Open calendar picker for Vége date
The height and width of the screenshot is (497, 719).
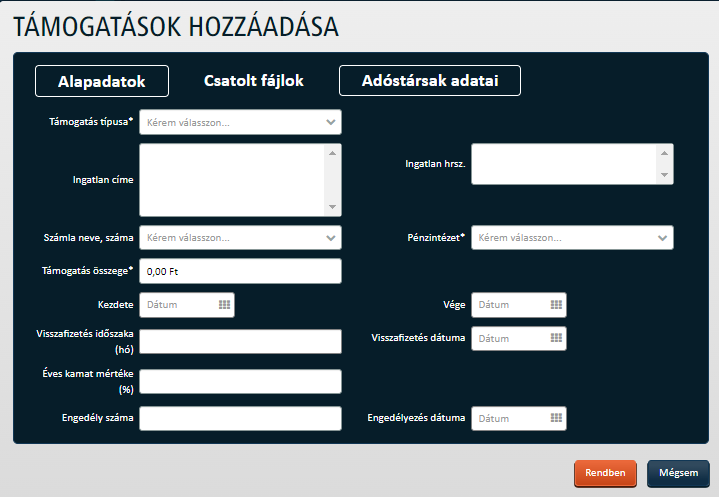[556, 305]
